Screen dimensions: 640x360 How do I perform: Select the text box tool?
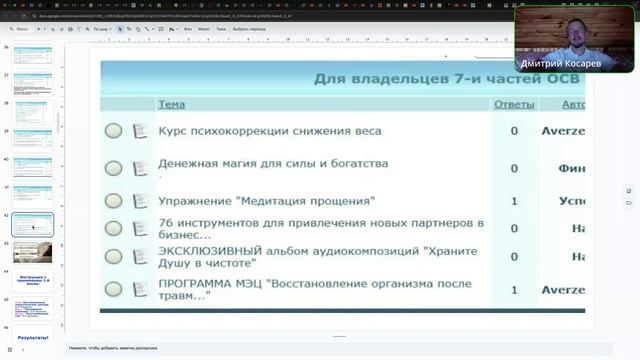click(129, 29)
